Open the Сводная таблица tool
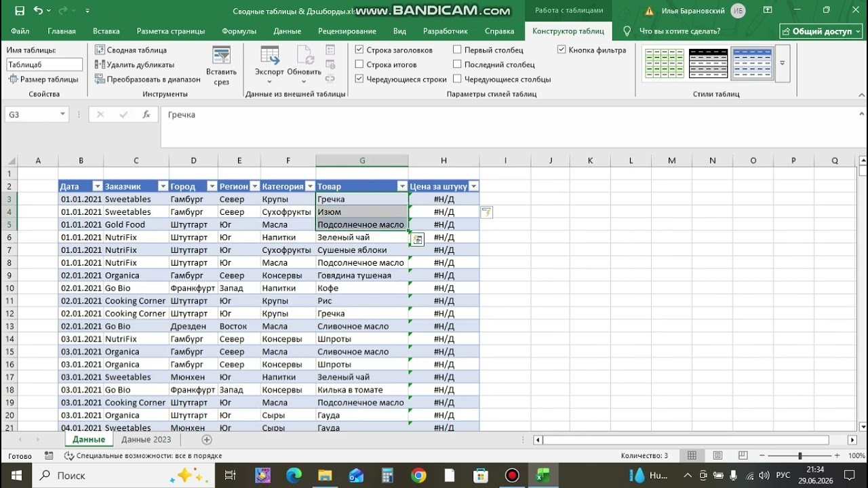The height and width of the screenshot is (488, 868). click(x=130, y=50)
